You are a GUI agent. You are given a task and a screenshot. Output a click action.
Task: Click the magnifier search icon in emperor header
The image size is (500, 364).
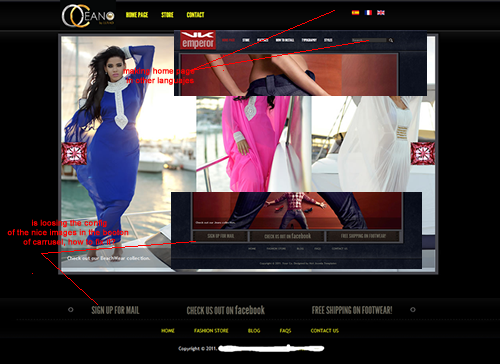pos(391,40)
